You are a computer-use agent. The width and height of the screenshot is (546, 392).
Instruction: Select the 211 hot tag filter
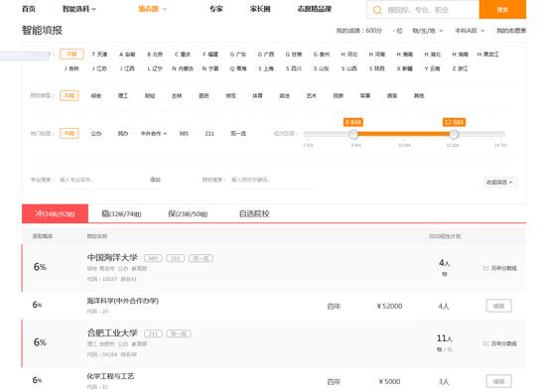point(209,133)
